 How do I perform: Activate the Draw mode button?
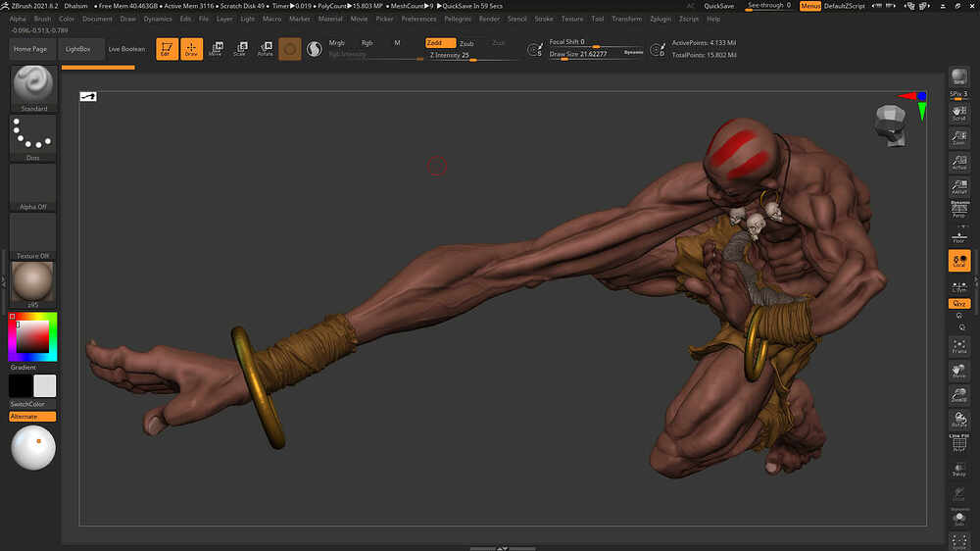[191, 49]
